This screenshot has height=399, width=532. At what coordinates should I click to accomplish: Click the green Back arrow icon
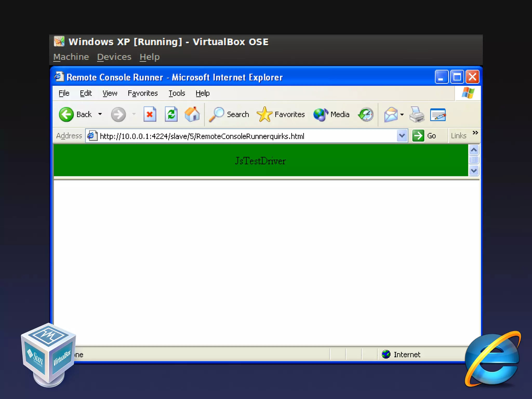pos(66,114)
